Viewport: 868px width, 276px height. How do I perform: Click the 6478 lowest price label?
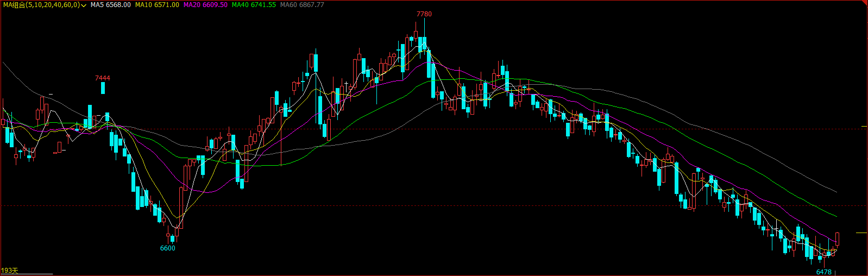[824, 272]
